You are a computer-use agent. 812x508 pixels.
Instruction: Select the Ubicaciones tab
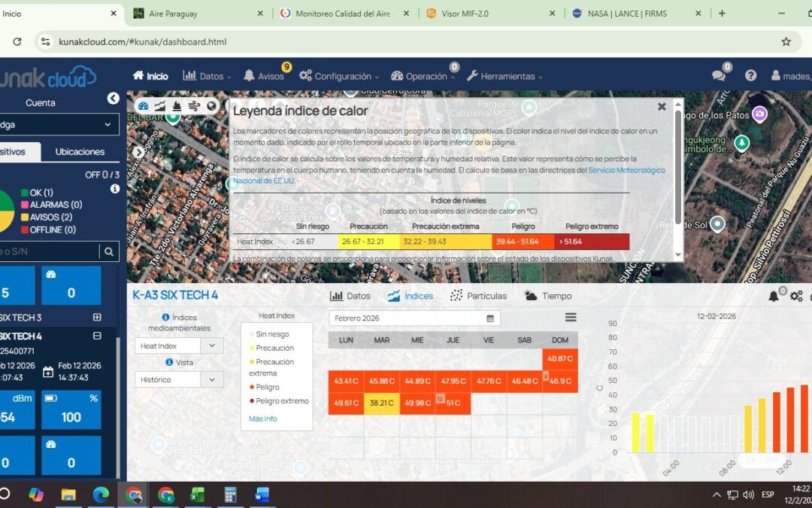click(80, 151)
